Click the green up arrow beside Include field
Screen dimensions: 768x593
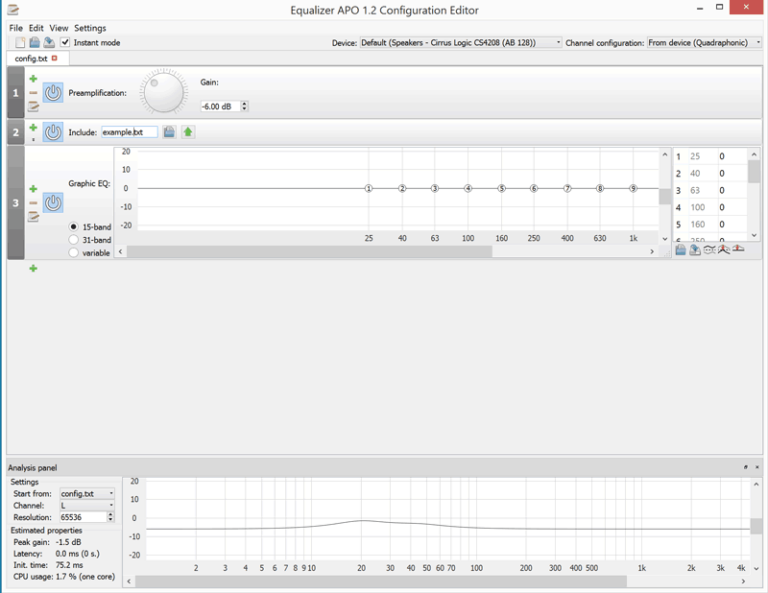pyautogui.click(x=188, y=132)
